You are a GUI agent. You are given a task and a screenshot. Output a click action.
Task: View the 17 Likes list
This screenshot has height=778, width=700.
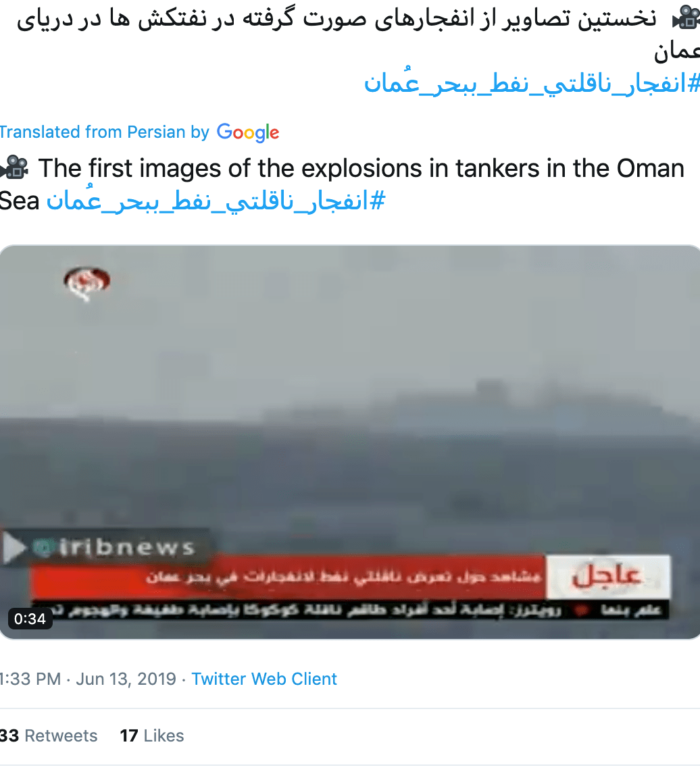152,735
